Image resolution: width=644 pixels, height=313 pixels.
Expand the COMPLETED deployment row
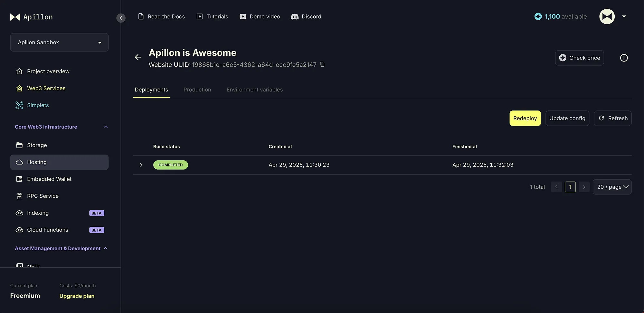point(141,165)
